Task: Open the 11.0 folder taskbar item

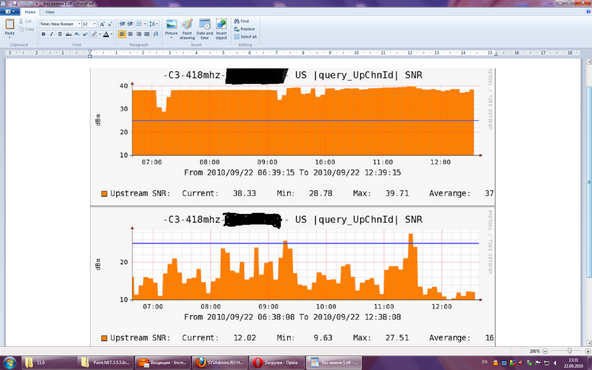Action: [x=49, y=363]
